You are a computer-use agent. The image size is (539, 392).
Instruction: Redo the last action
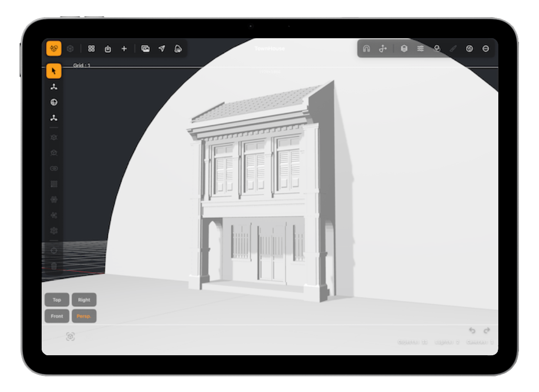(x=487, y=330)
